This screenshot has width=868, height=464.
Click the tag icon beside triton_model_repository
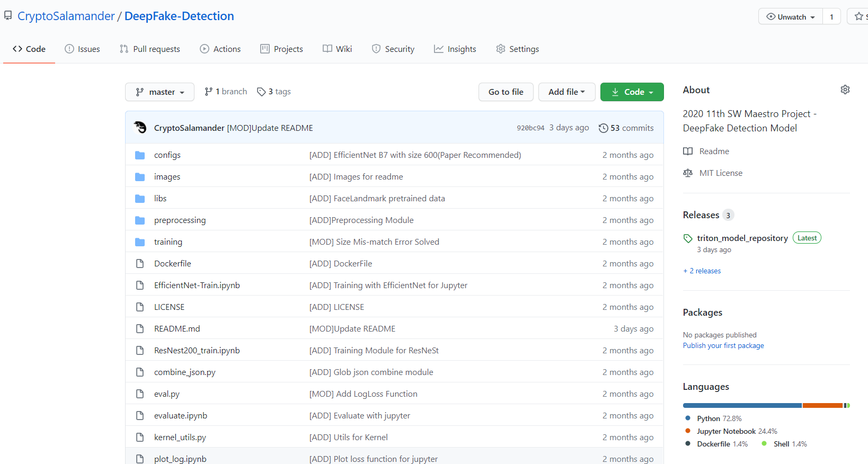tap(688, 238)
